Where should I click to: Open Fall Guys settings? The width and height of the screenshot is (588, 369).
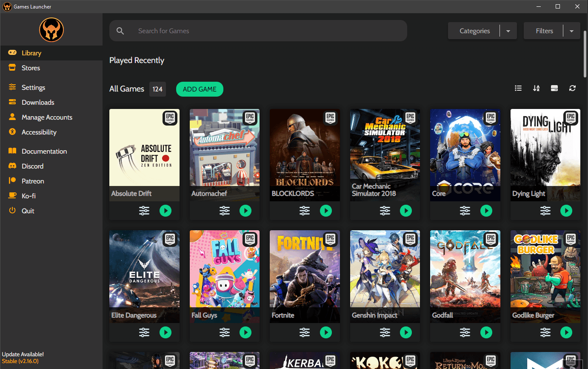pyautogui.click(x=225, y=332)
